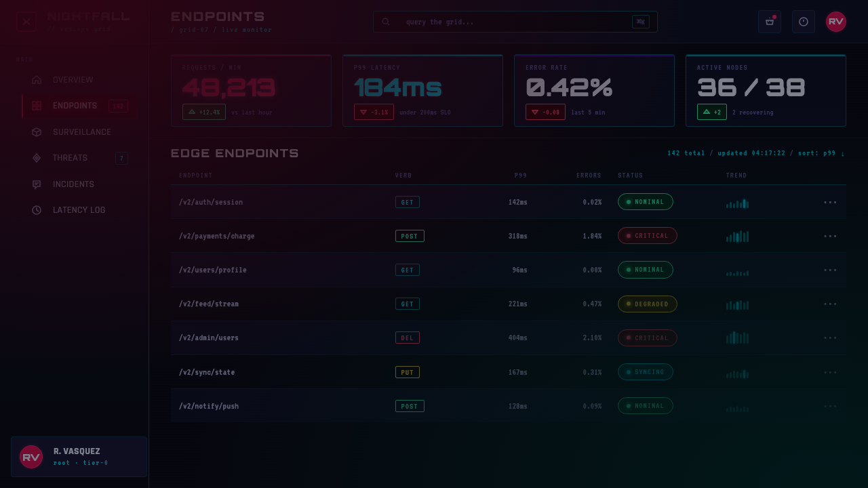The image size is (868, 488).
Task: Click the trend sparkline for /v2/payments/charge
Action: [737, 236]
